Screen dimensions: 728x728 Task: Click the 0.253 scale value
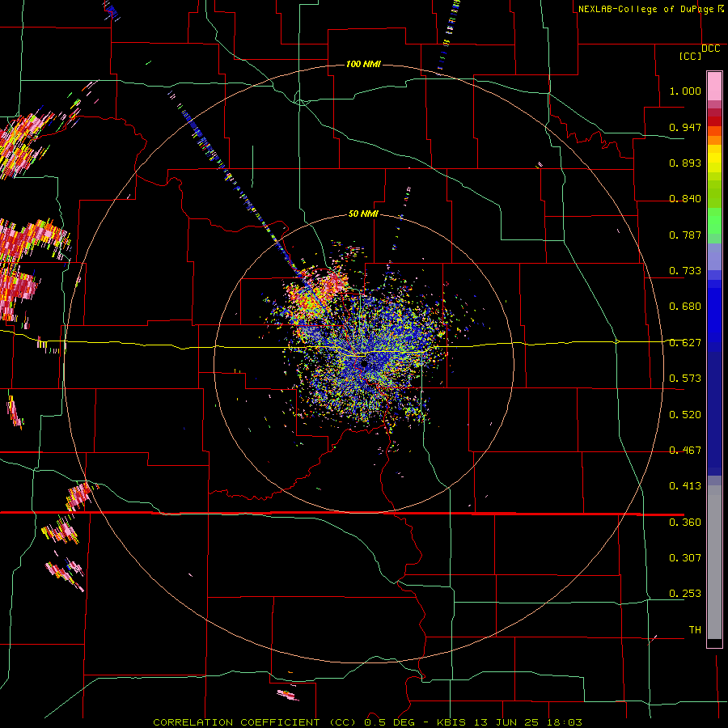(x=685, y=594)
